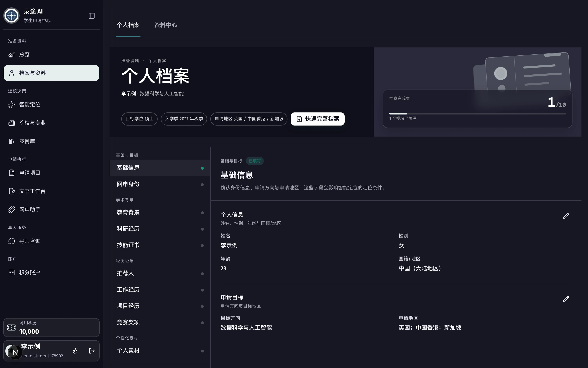Click the 中国（大陆地区） nationality value

[420, 268]
